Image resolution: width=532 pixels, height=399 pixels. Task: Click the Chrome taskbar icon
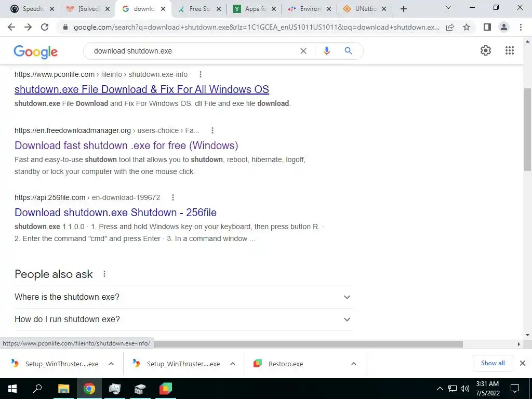pos(89,389)
